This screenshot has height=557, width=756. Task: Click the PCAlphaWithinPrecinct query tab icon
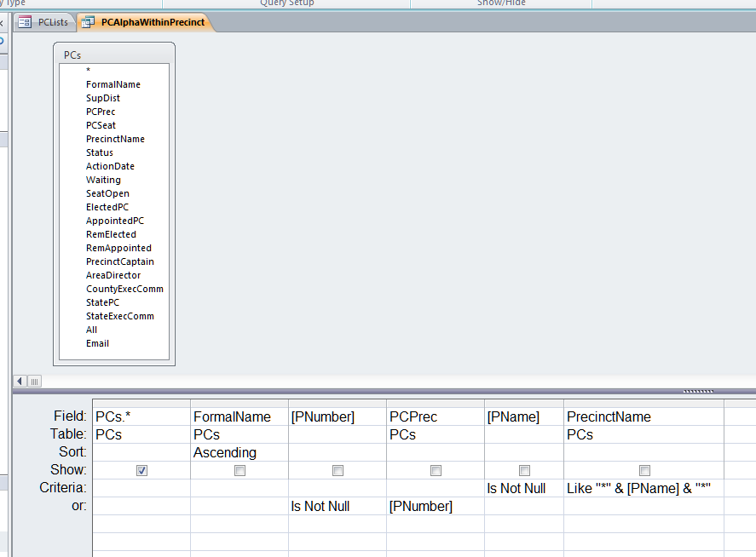[x=88, y=22]
